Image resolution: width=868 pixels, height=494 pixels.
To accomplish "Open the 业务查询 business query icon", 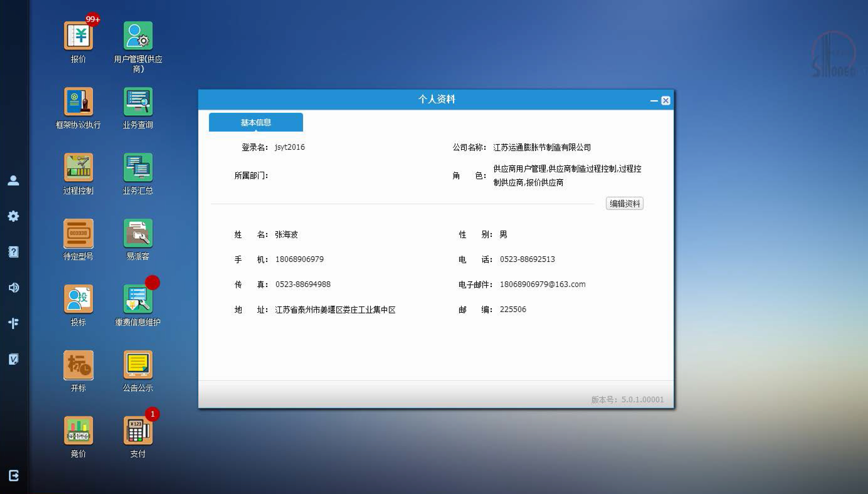I will click(138, 102).
